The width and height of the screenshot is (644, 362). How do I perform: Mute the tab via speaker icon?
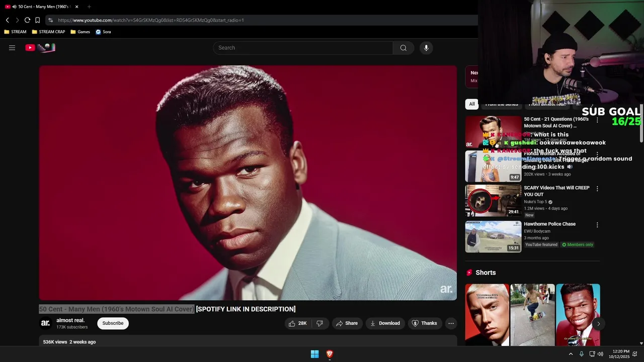[x=14, y=7]
